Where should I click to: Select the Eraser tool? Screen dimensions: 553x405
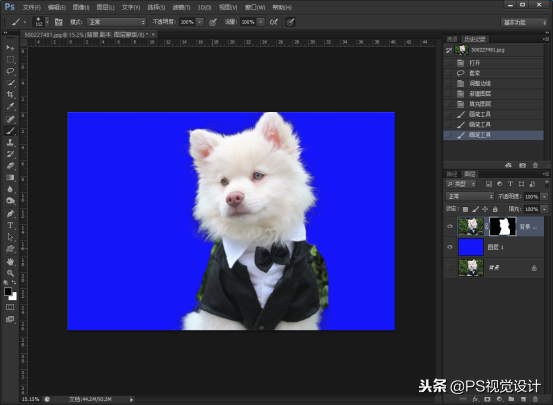tap(10, 166)
